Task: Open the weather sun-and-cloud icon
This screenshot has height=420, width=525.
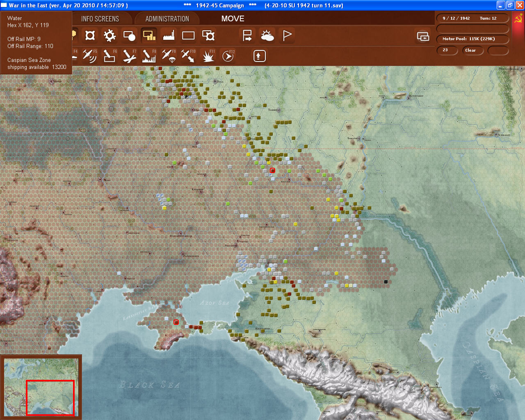Action: [x=267, y=36]
